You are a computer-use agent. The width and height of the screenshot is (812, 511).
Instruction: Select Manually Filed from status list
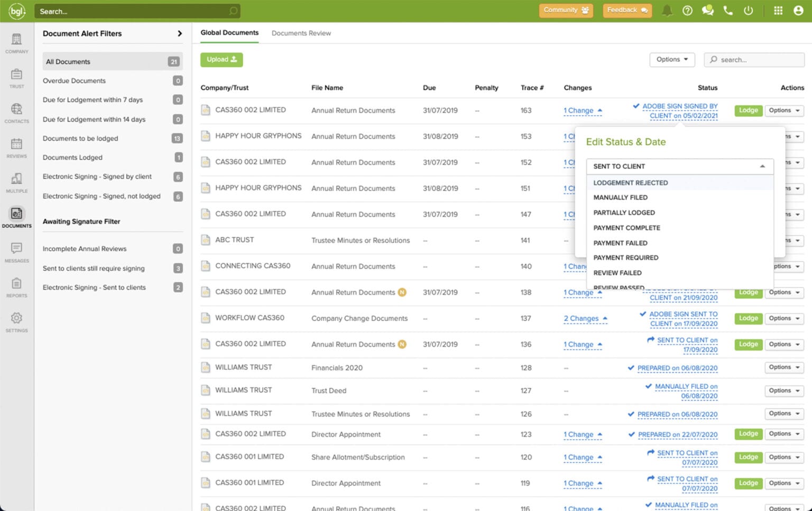click(620, 198)
